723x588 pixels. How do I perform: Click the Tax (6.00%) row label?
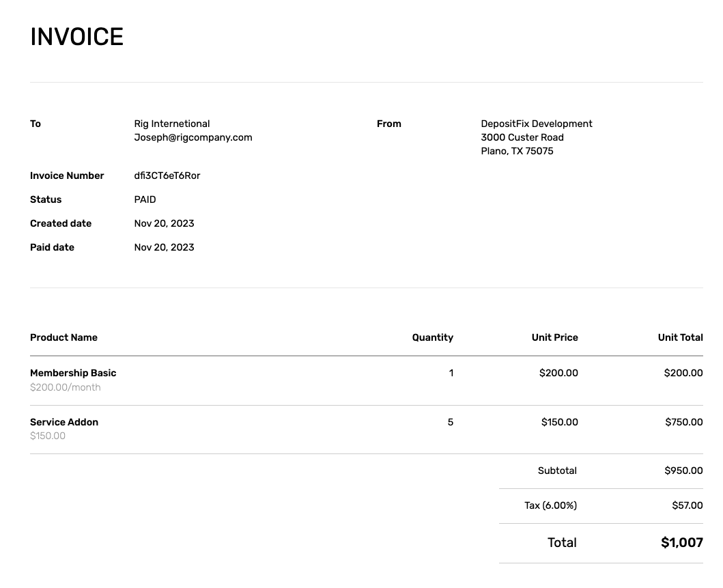click(x=550, y=505)
